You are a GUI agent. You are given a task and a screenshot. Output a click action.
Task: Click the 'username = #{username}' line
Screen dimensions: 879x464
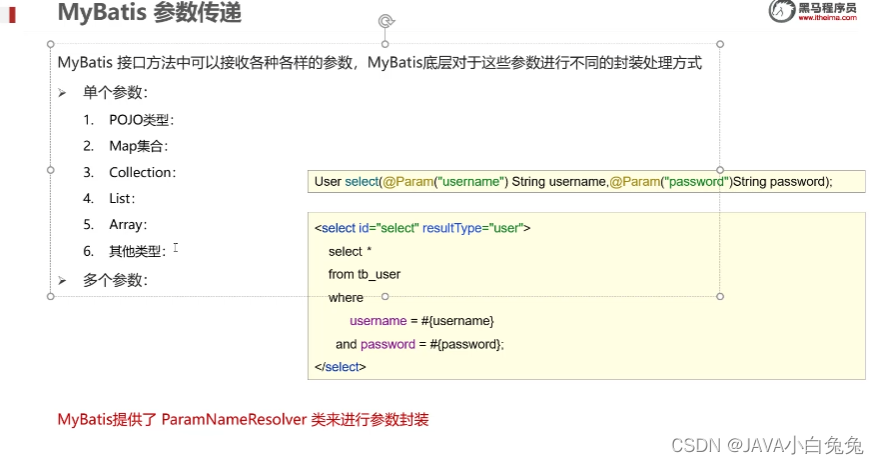point(422,321)
